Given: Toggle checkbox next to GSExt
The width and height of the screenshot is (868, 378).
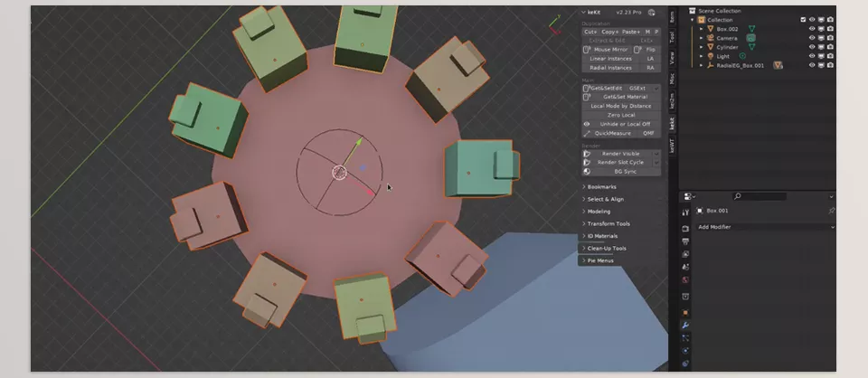Looking at the screenshot, I should click(656, 88).
